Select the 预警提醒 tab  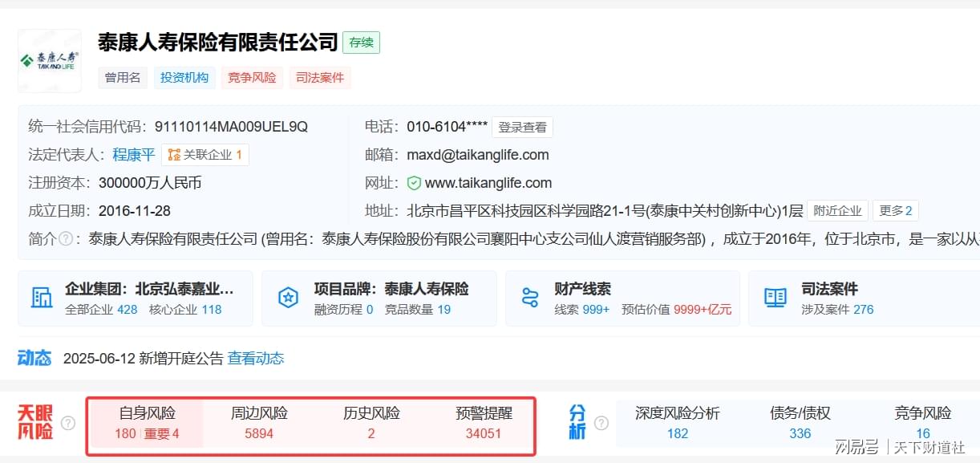tap(484, 423)
